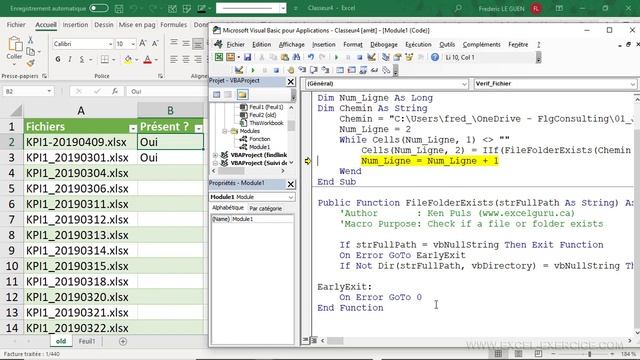Viewport: 640px width, 360px height.
Task: Expand VBAProject (findlink) node
Action: pos(216,155)
